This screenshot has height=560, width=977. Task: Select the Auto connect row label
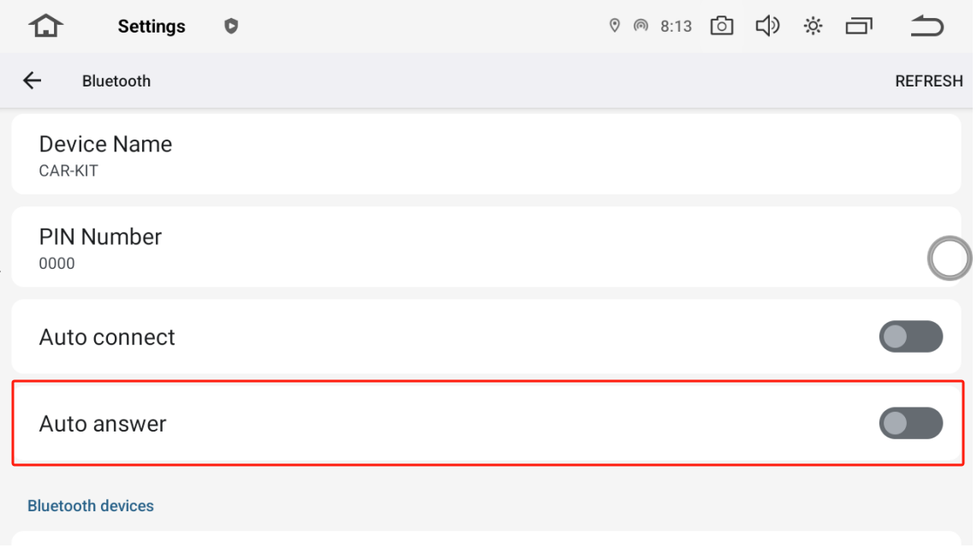pyautogui.click(x=107, y=337)
